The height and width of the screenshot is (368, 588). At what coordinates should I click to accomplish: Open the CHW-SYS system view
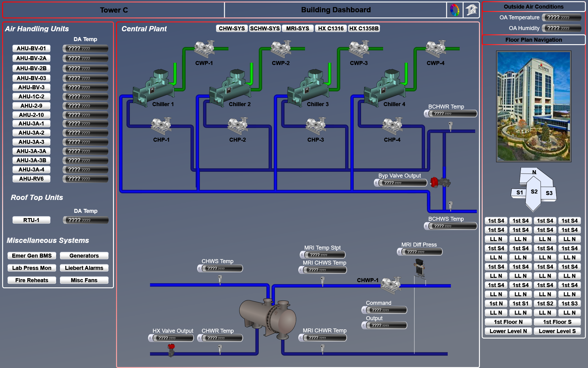(x=232, y=28)
